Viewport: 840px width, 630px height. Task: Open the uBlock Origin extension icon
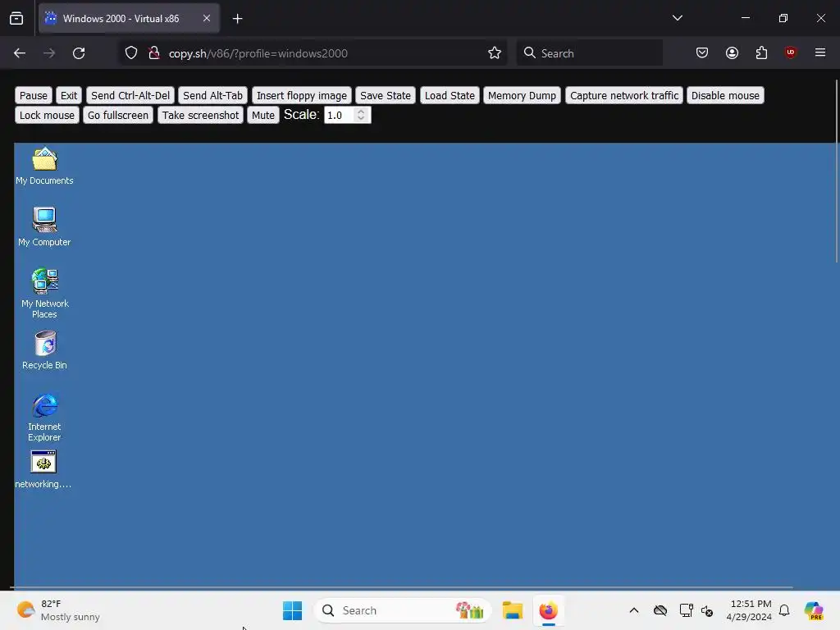[791, 52]
